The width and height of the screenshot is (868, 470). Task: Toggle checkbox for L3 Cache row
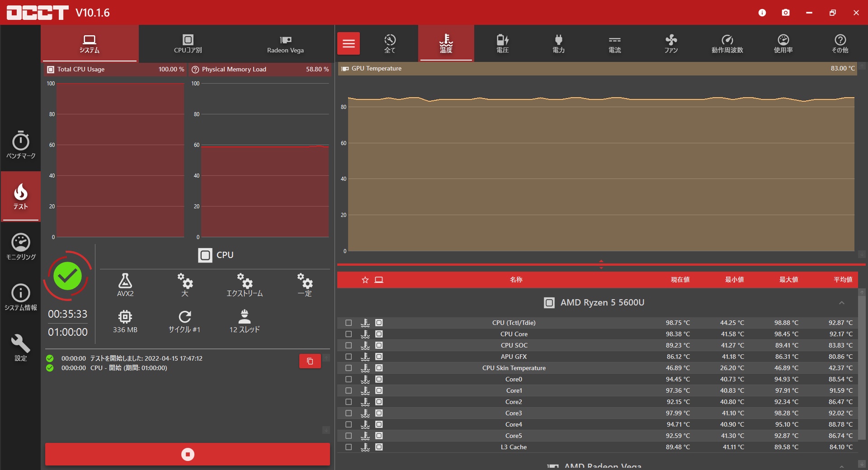pyautogui.click(x=349, y=447)
